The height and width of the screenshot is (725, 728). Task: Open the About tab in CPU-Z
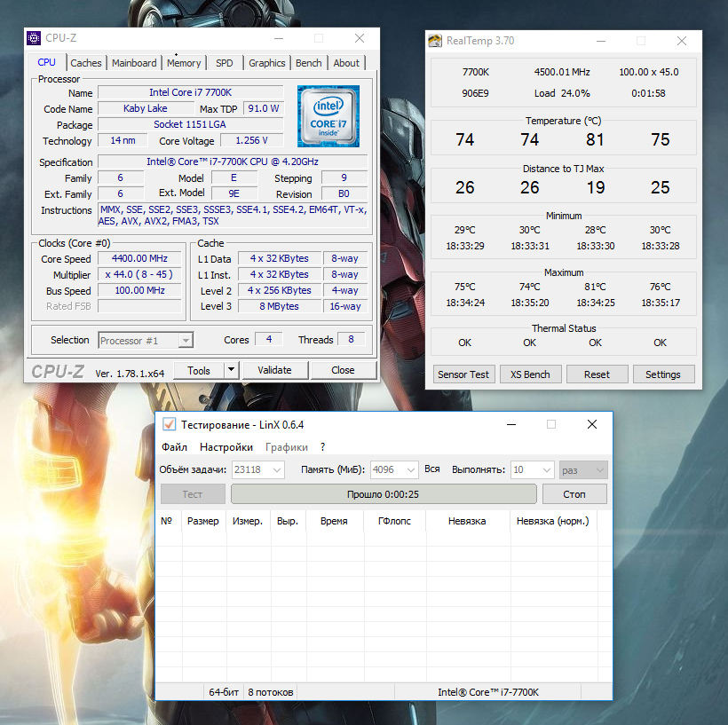pyautogui.click(x=346, y=63)
